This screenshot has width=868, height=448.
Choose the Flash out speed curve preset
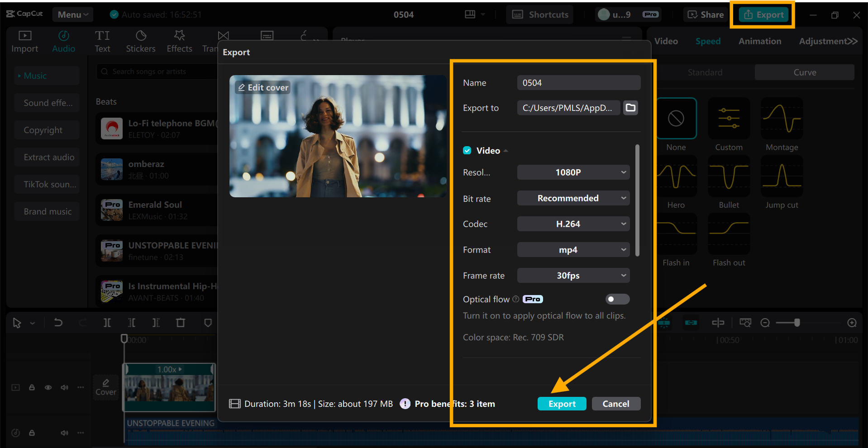pos(729,234)
